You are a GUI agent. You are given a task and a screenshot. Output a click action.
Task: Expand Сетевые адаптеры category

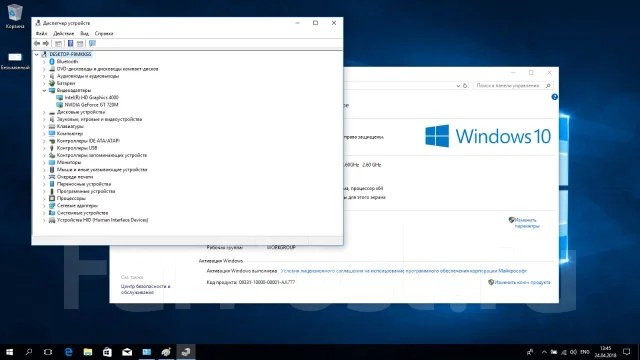(x=44, y=206)
